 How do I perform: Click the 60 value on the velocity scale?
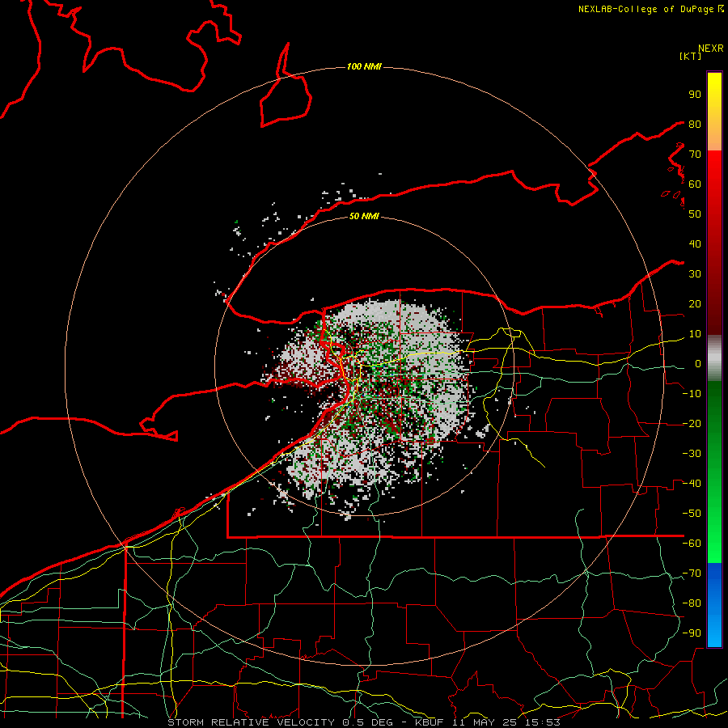[x=695, y=184]
